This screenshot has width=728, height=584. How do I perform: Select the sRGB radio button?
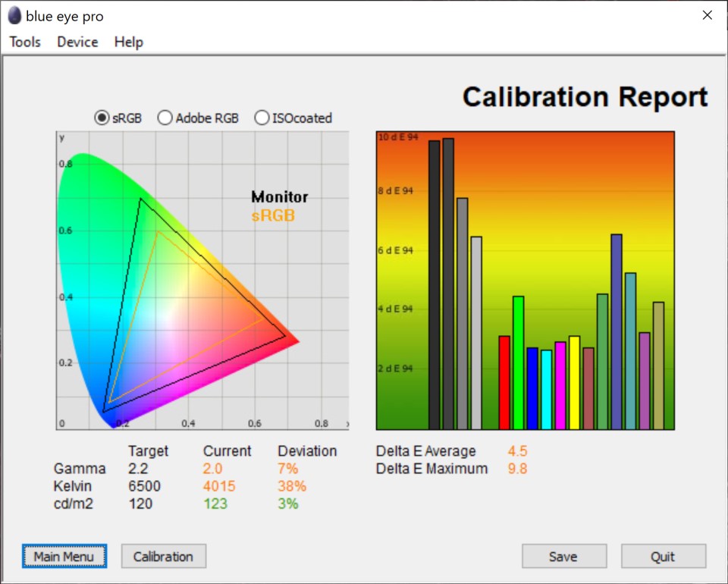(102, 118)
